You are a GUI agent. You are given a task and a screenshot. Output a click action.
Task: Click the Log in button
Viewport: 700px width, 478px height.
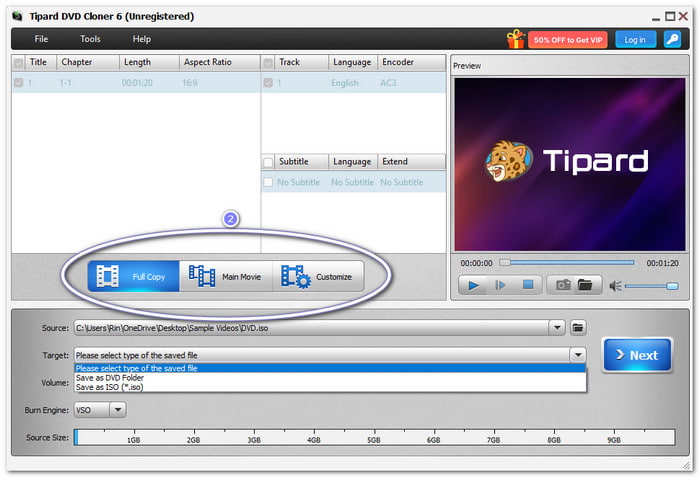635,40
